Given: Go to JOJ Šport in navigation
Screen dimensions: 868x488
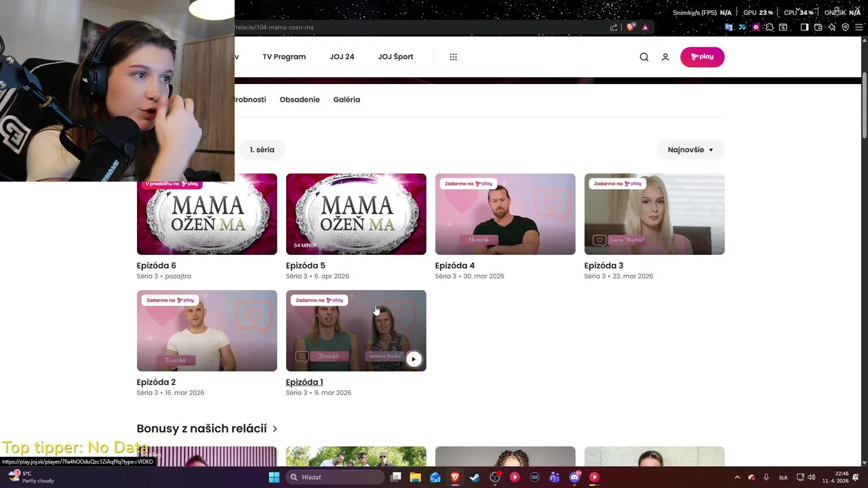Looking at the screenshot, I should coord(395,57).
